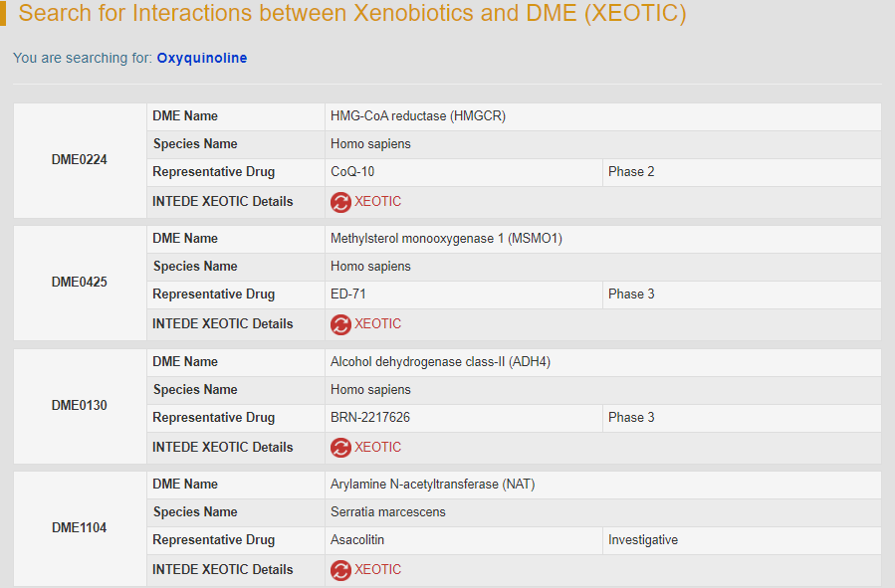Follow the XEOTIC link for Methylsterol monooxygenase 1
The height and width of the screenshot is (588, 895).
tap(377, 324)
